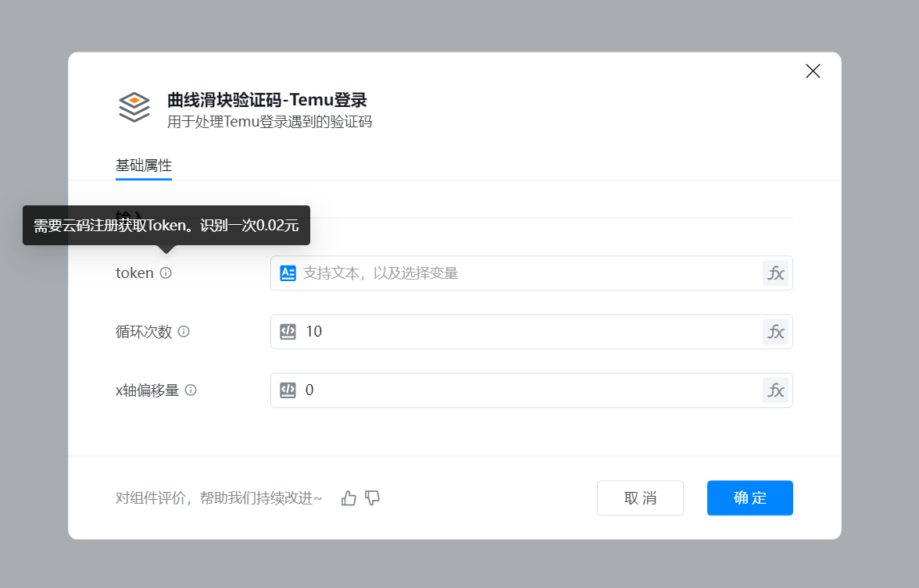The image size is (919, 588).
Task: Switch to the 基础属性 tab
Action: (x=144, y=166)
